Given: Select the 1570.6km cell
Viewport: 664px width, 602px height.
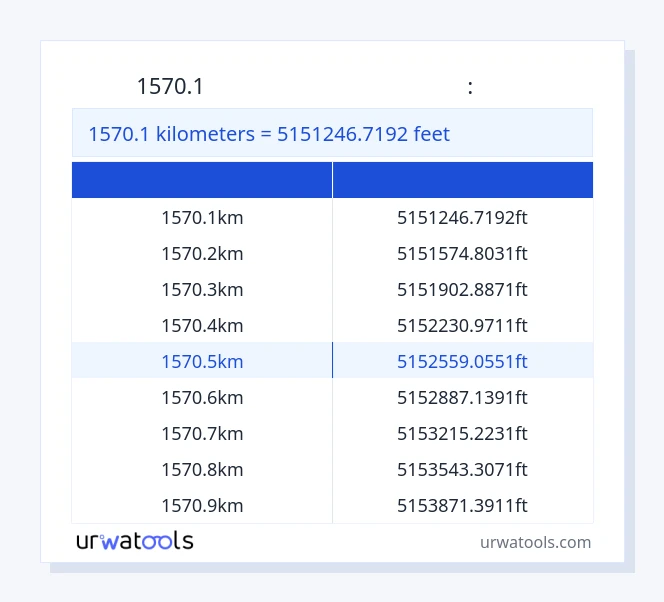Looking at the screenshot, I should (x=202, y=397).
